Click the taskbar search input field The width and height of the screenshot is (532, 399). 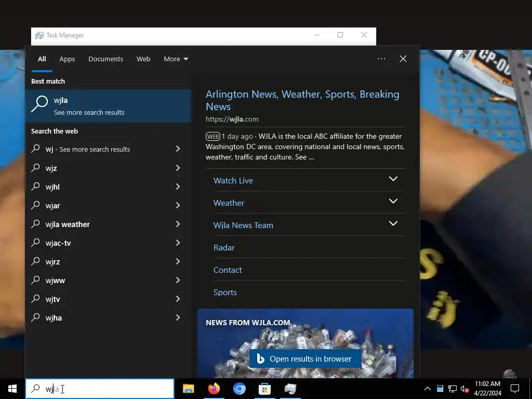coord(100,389)
